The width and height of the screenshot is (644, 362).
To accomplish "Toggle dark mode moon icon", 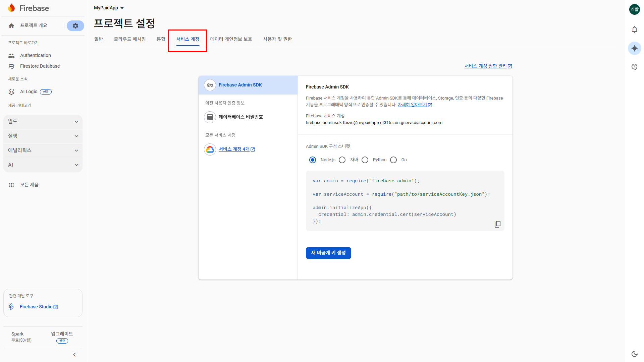I will 634,354.
